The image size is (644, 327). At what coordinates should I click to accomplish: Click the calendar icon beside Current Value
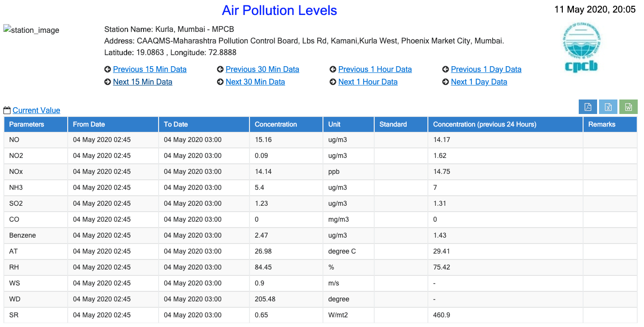coord(7,111)
